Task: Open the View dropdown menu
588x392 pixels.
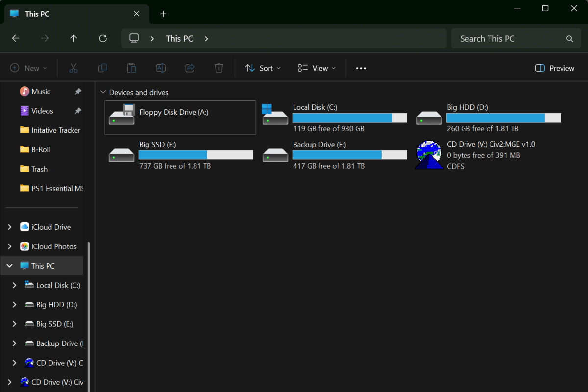Action: click(317, 68)
